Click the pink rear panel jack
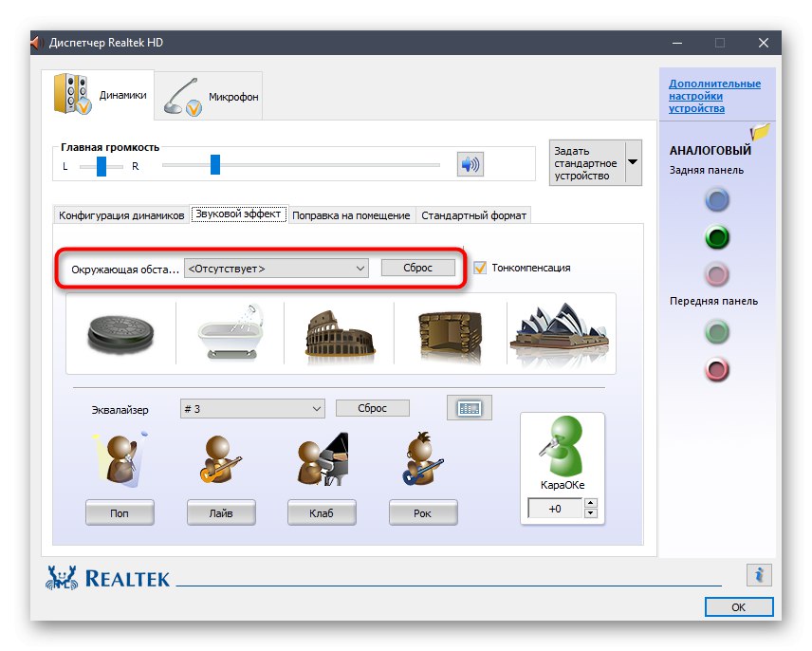Screen dimensions: 812x651 click(x=717, y=274)
